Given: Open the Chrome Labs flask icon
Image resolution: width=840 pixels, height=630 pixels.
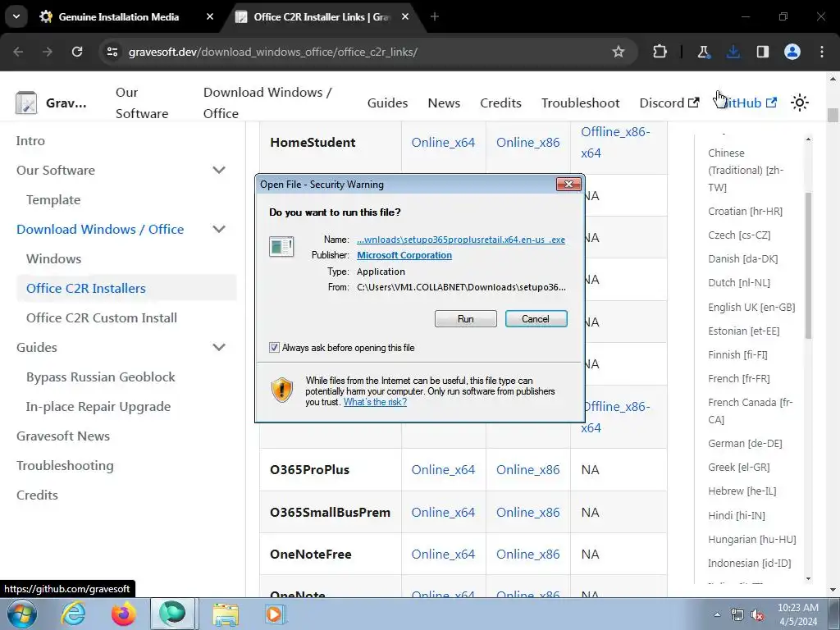Looking at the screenshot, I should tap(703, 52).
